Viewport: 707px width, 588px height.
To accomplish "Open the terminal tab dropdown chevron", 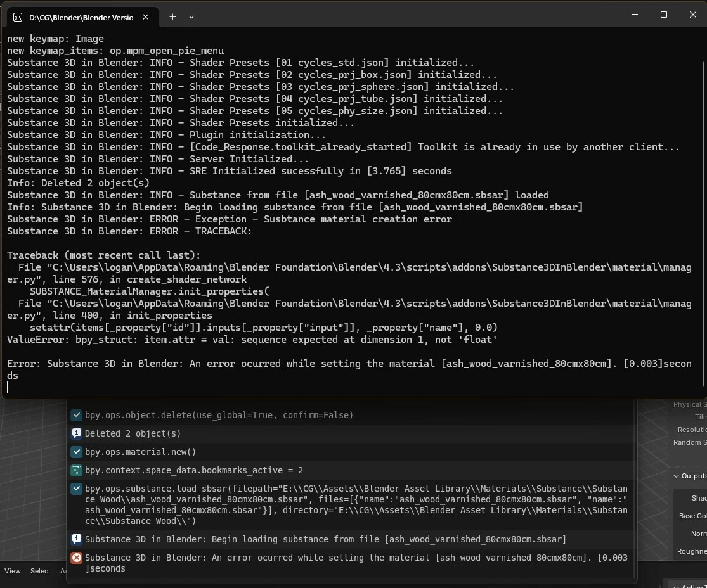I will [x=191, y=17].
